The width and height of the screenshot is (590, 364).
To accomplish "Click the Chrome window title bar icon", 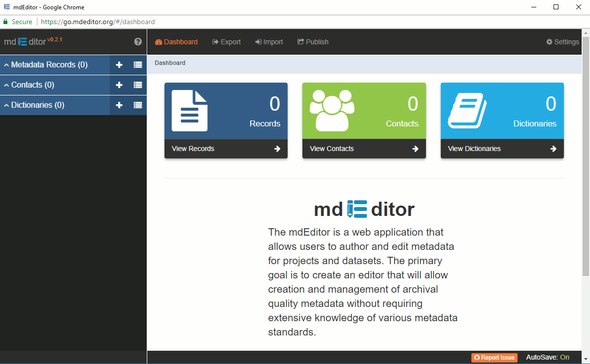I will (x=7, y=7).
